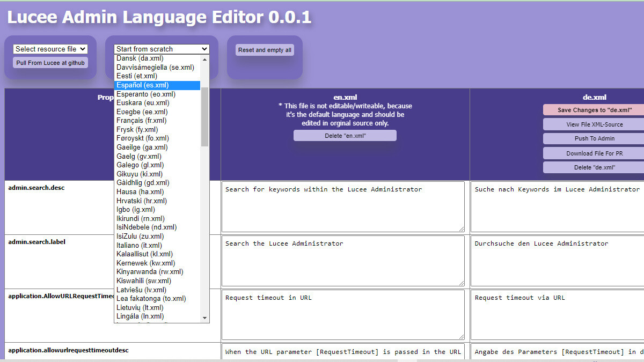Select Kalaallisut (kl.xml) option
This screenshot has width=644, height=362.
[x=157, y=254]
